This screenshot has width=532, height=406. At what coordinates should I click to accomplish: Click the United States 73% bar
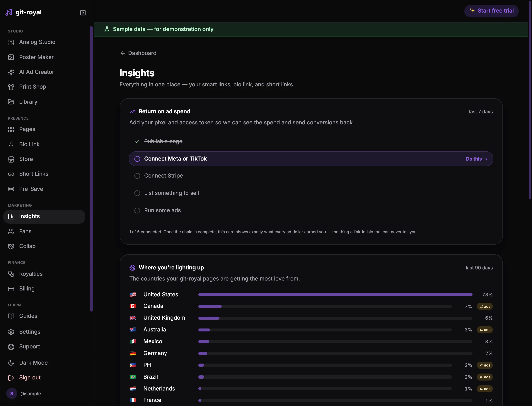(x=335, y=295)
